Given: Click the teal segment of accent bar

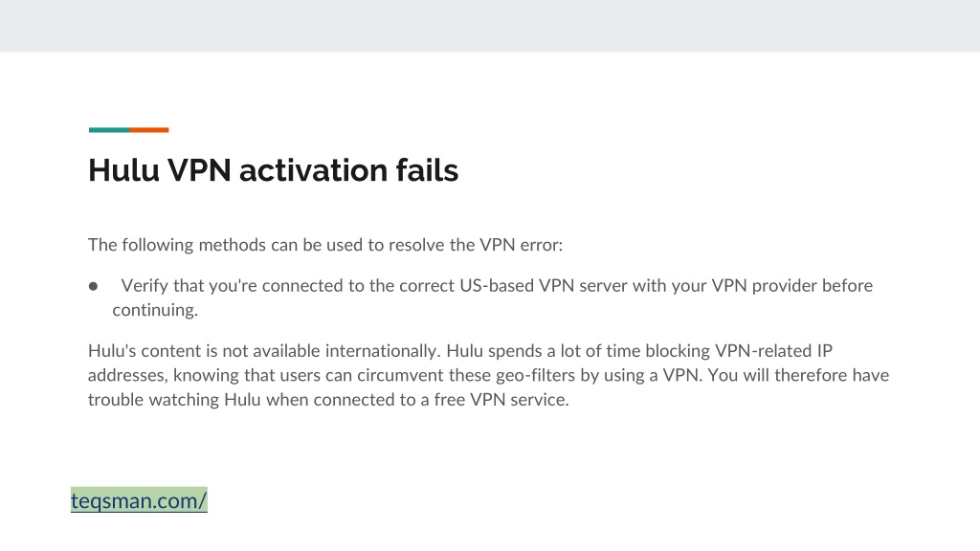Looking at the screenshot, I should point(109,130).
